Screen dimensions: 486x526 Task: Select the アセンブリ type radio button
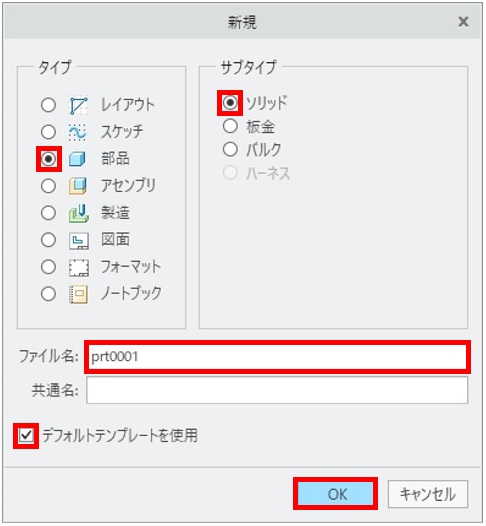[x=49, y=186]
